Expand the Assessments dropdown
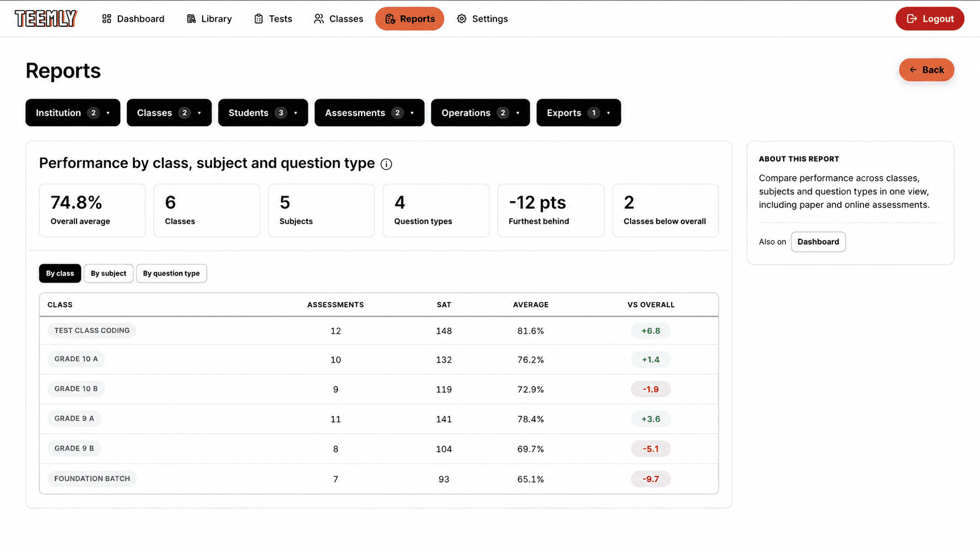 pyautogui.click(x=369, y=113)
